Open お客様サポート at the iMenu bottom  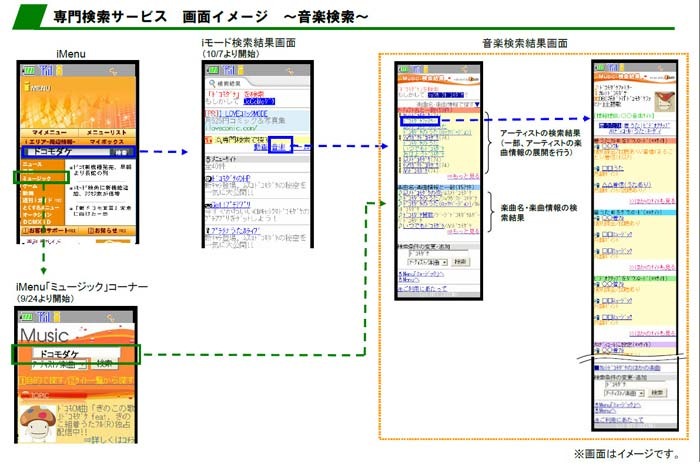49,231
